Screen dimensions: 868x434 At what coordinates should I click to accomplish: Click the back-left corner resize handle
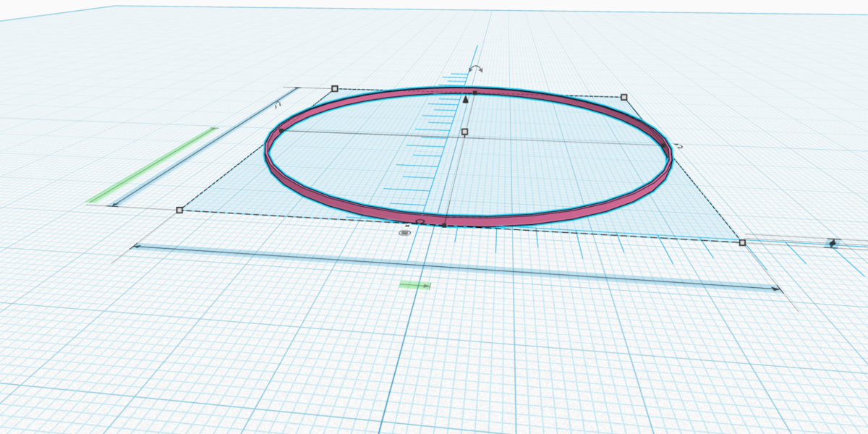tap(334, 88)
